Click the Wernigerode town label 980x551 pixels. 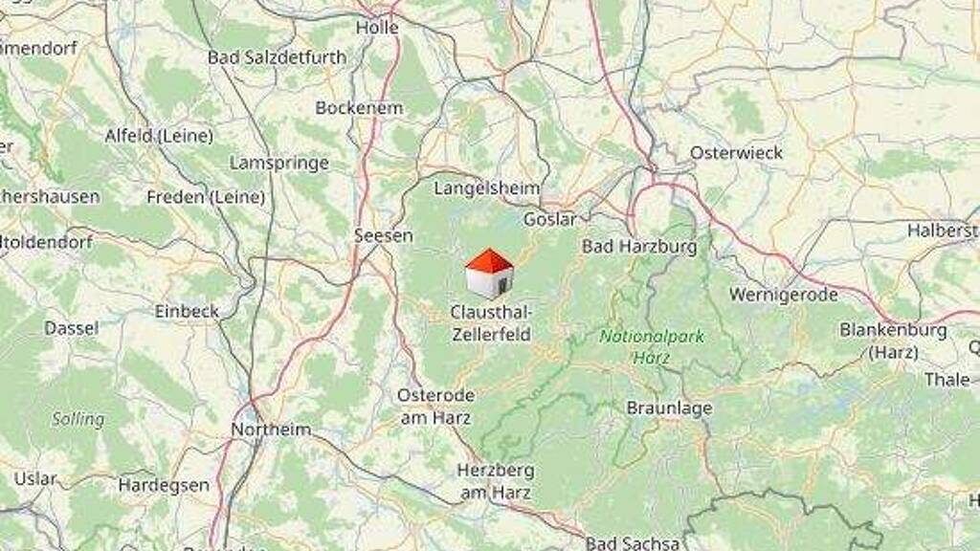pos(783,295)
